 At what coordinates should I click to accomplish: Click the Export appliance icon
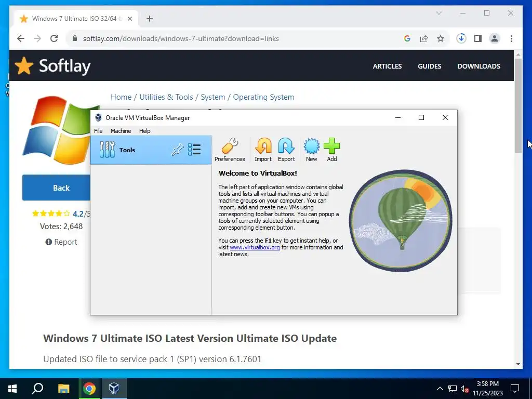tap(286, 150)
